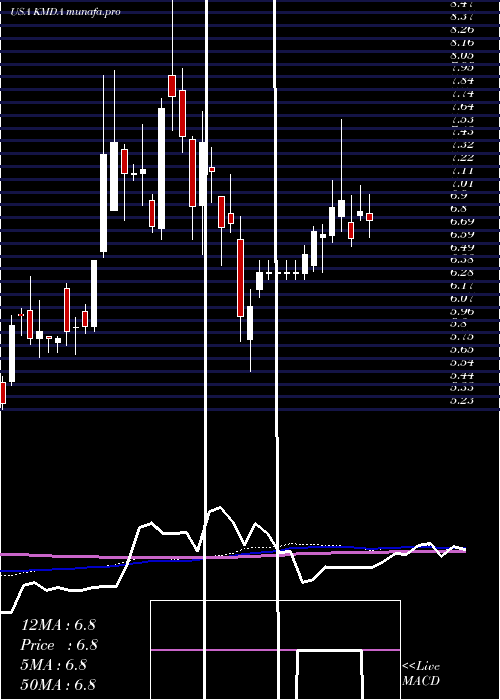Click the 5.23 price axis label

click(462, 401)
